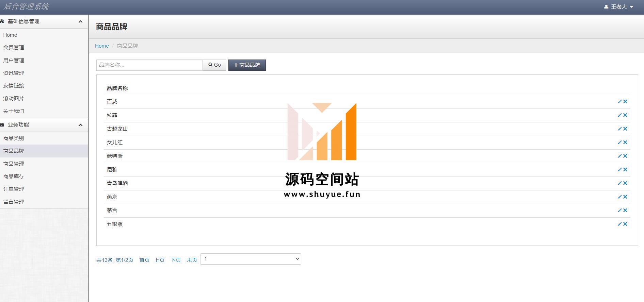Viewport: 644px width, 302px height.
Task: Open 商品管理 sidebar item
Action: (14, 164)
